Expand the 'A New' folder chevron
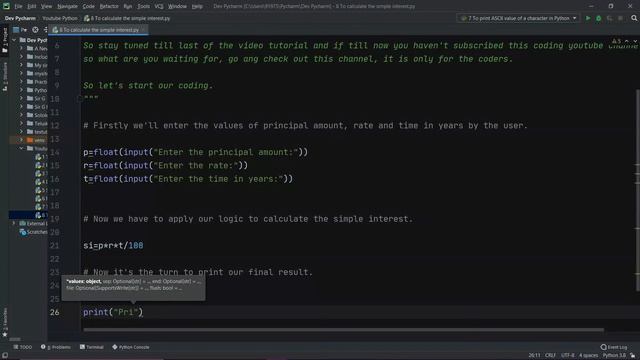Image resolution: width=640 pixels, height=360 pixels. tap(22, 48)
